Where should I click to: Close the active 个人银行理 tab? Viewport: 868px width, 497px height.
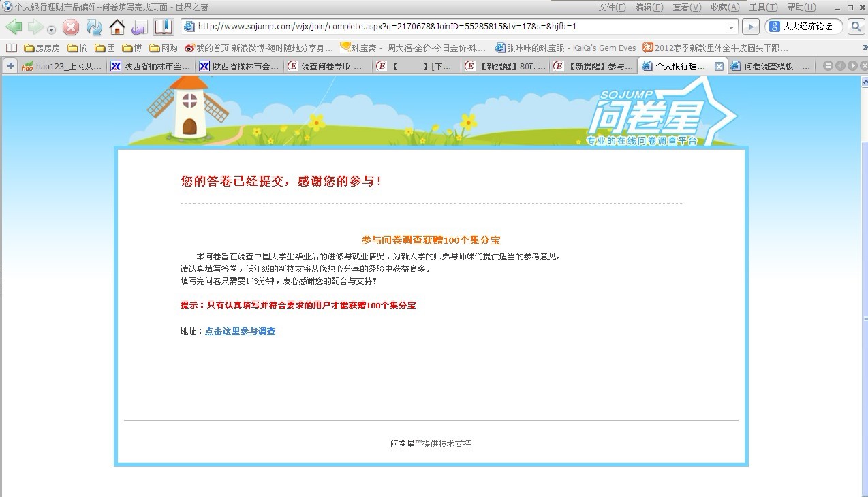tap(719, 66)
